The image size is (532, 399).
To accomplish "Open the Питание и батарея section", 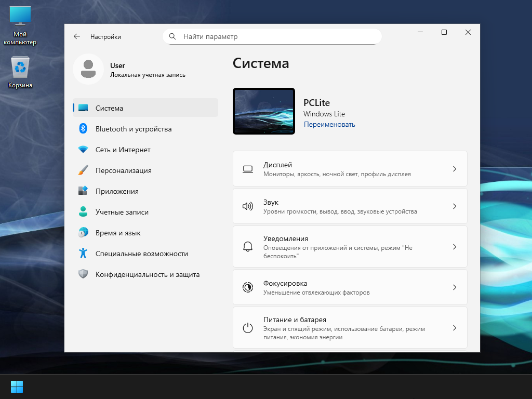I will coord(350,328).
